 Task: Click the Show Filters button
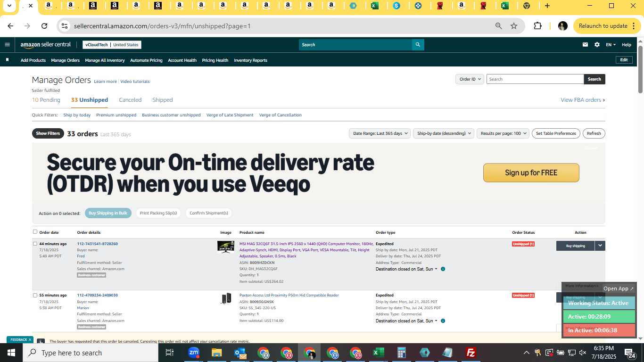48,133
